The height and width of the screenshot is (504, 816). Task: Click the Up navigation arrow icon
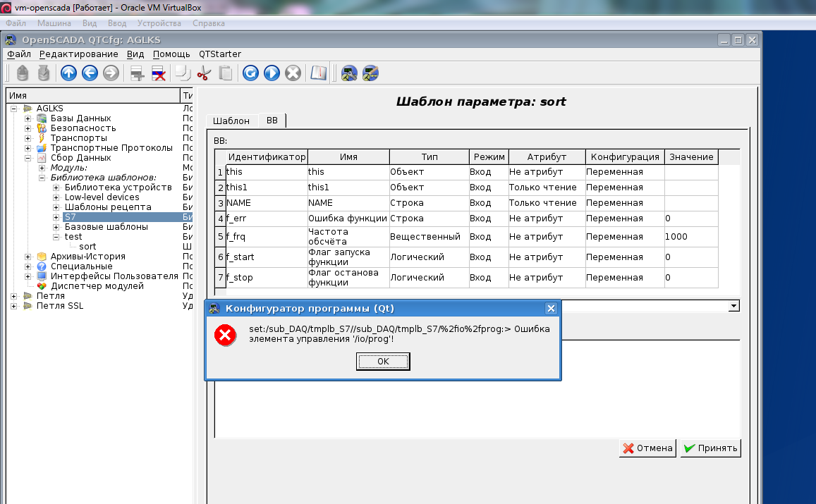[68, 73]
